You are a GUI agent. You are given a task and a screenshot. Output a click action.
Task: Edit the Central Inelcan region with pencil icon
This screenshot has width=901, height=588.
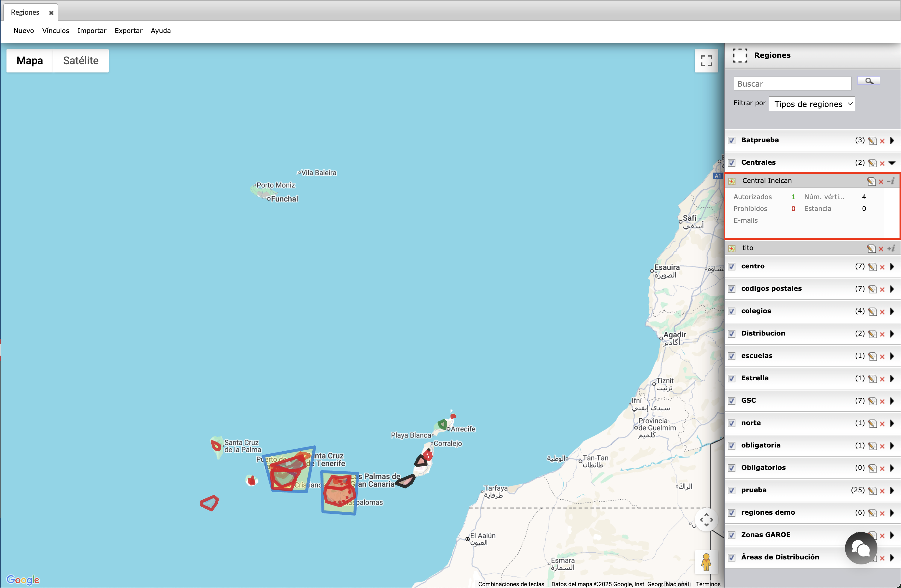871,181
